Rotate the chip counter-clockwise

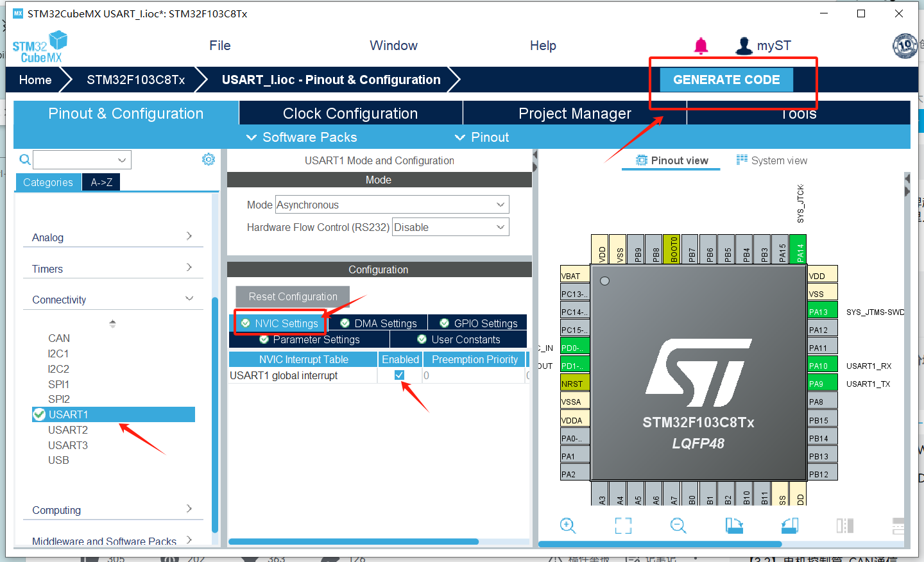pyautogui.click(x=789, y=526)
